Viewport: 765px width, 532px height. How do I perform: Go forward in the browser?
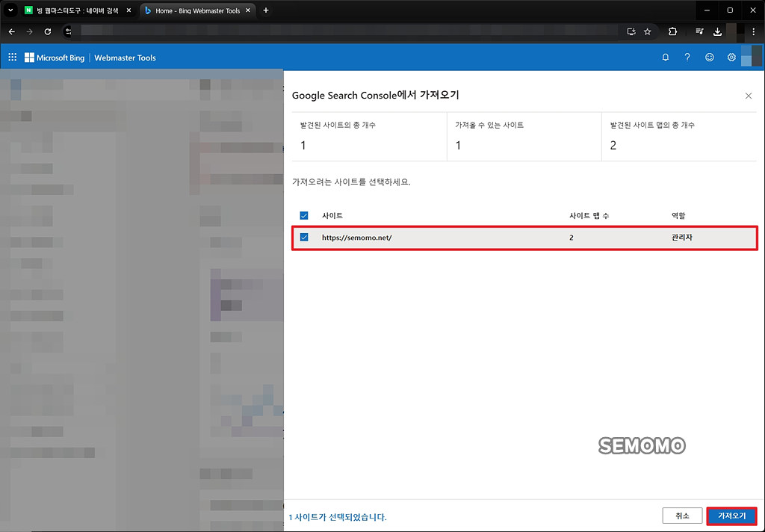pos(29,31)
